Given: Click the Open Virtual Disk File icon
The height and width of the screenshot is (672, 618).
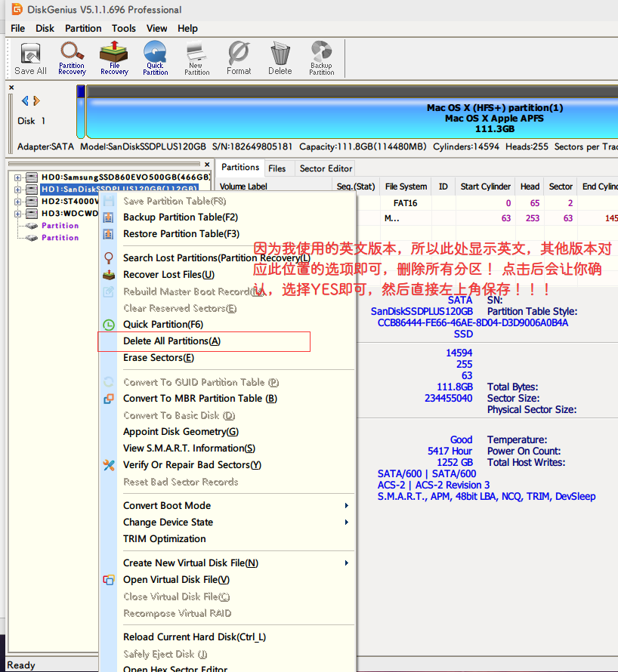Looking at the screenshot, I should click(x=109, y=581).
